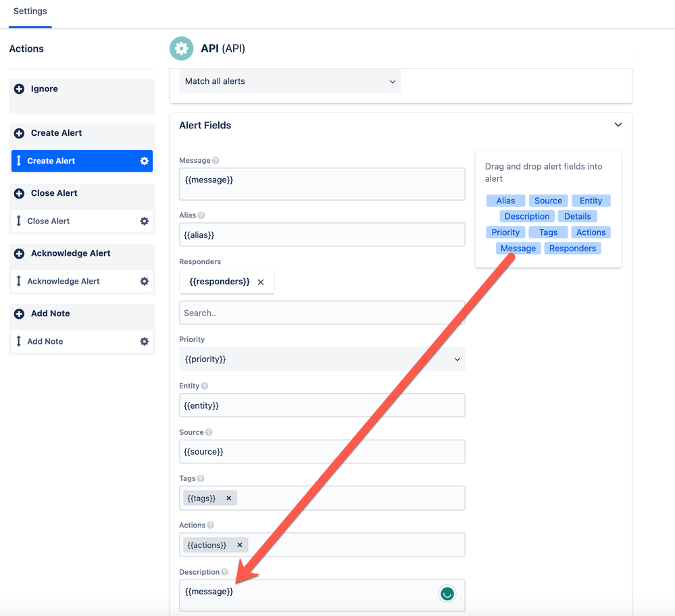The image size is (675, 616).
Task: Click the plus icon beside Add Note heading
Action: [19, 314]
